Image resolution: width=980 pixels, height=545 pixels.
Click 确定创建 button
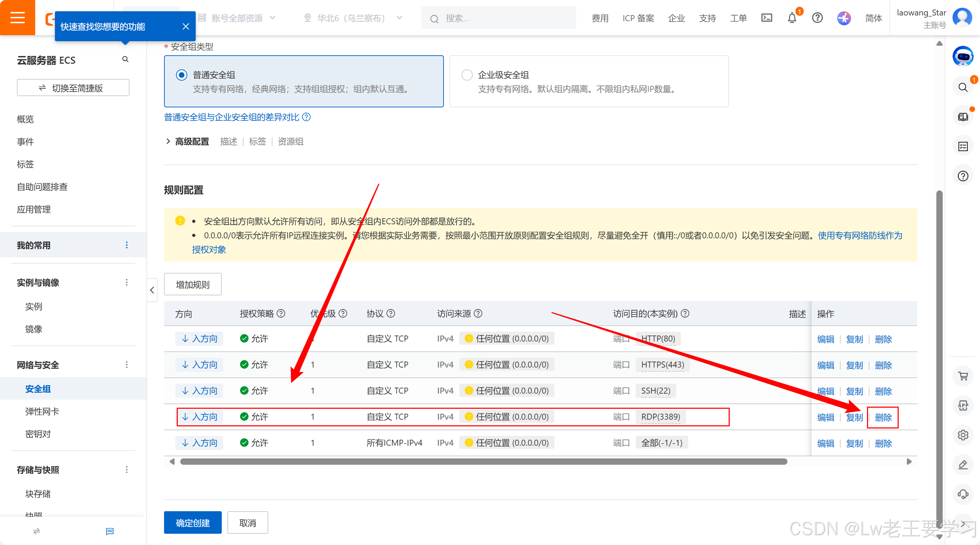[x=193, y=522]
